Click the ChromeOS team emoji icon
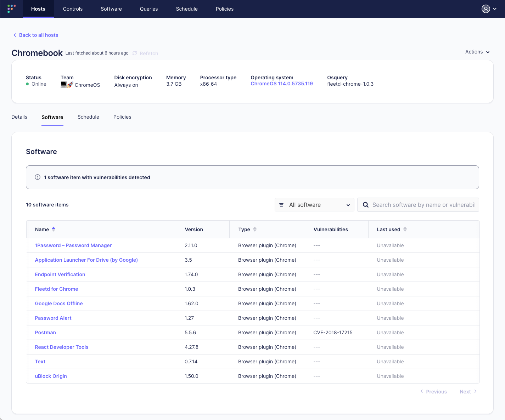This screenshot has width=505, height=420. pyautogui.click(x=67, y=85)
